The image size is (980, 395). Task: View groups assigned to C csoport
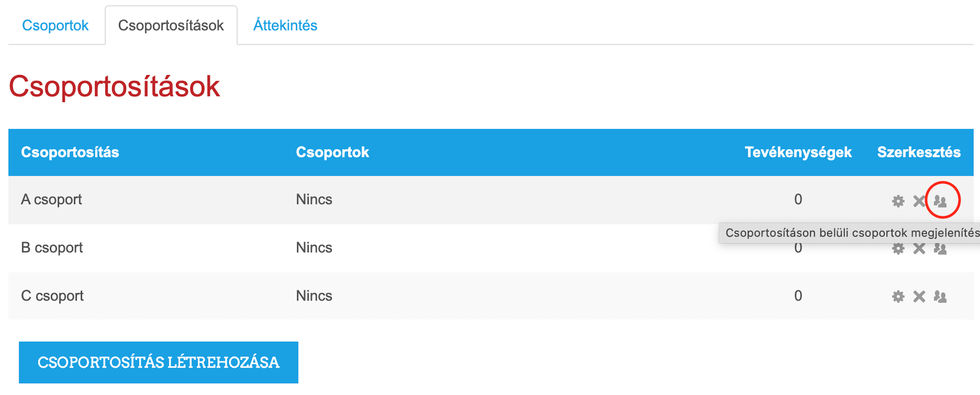(940, 296)
